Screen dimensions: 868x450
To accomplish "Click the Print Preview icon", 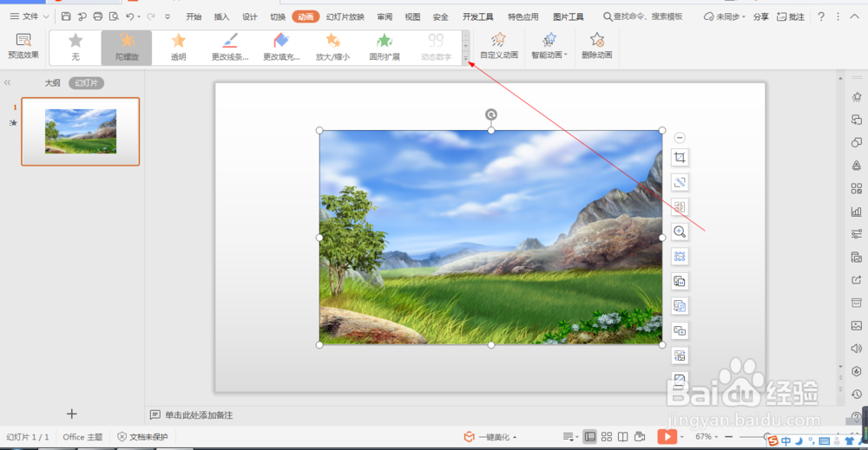I will point(114,16).
